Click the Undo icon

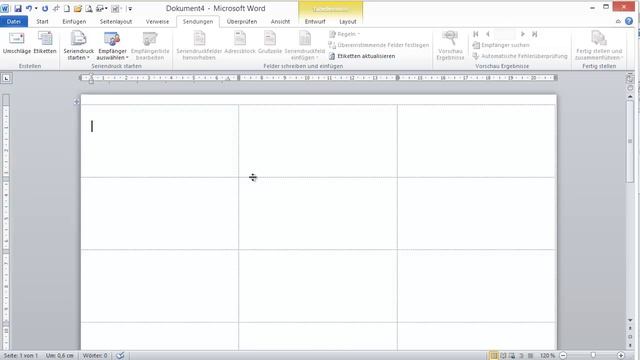click(29, 8)
